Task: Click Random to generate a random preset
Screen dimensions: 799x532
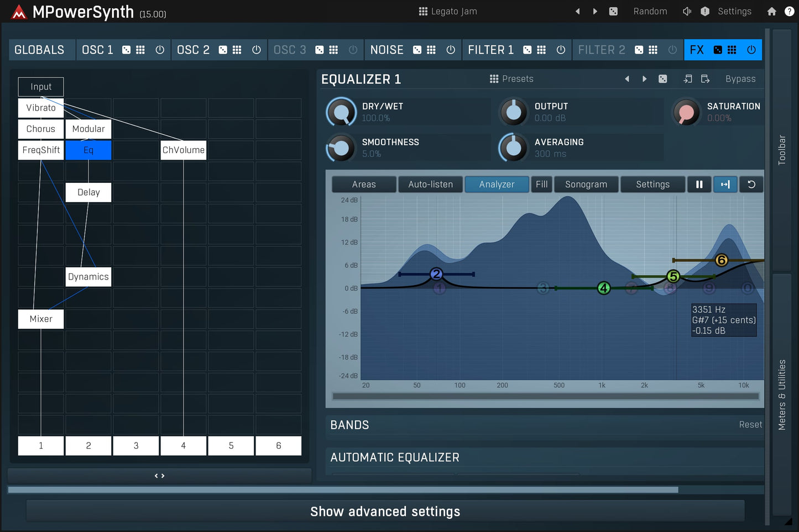Action: click(650, 11)
